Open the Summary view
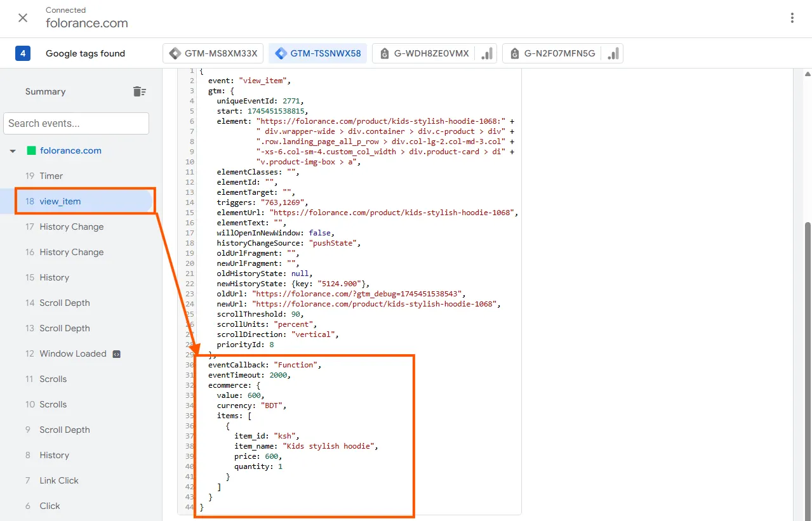Screen dimensions: 812x521 pyautogui.click(x=45, y=91)
